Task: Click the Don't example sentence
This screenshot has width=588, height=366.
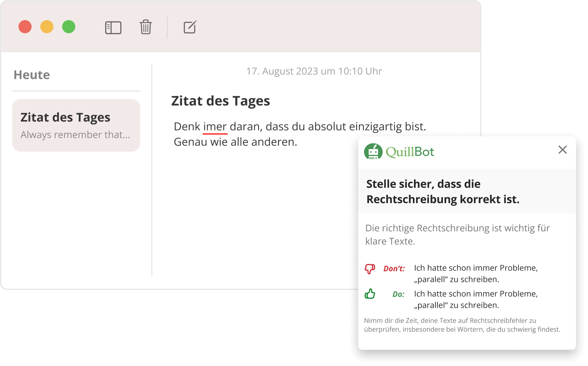Action: point(476,273)
